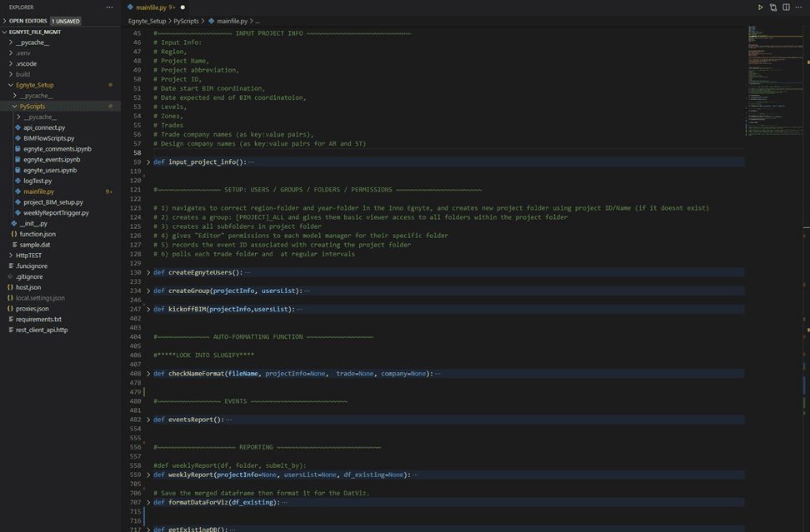Select the mainfile.py editor tab
Image resolution: width=810 pixels, height=532 pixels.
pos(156,7)
